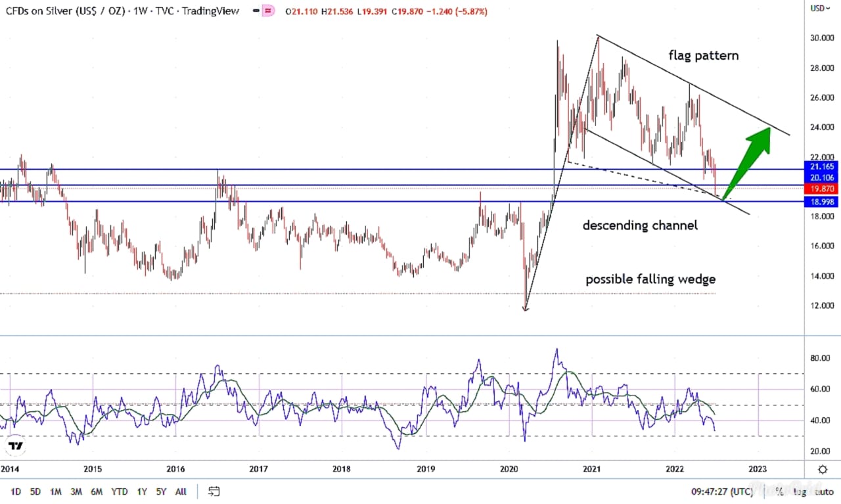Screen dimensions: 841x504
Task: Select the 5D time range
Action: [35, 491]
